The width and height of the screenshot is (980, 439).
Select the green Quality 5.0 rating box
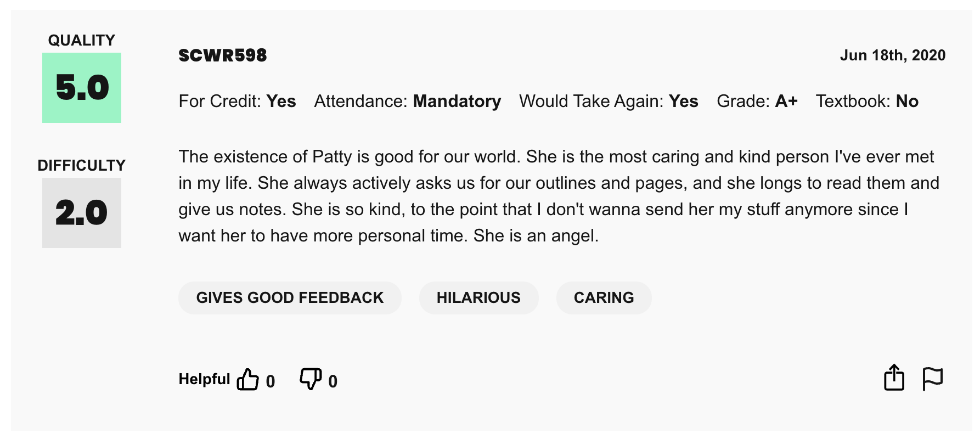click(81, 88)
